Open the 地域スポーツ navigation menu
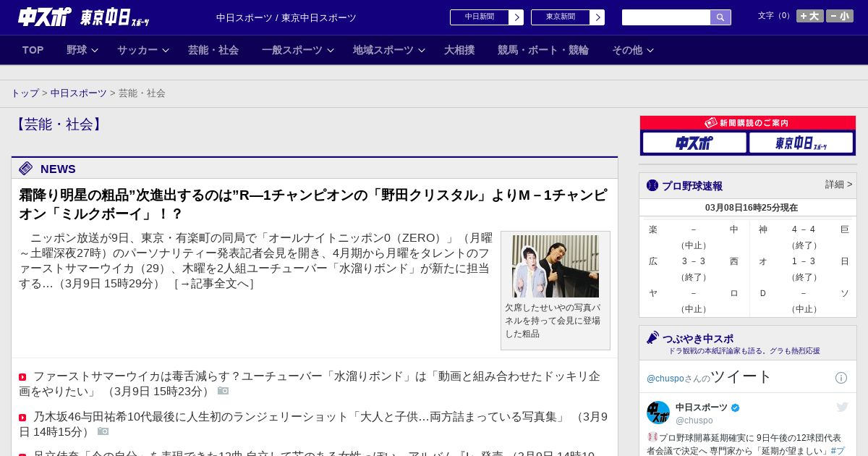Image resolution: width=868 pixels, height=456 pixels. [x=383, y=50]
